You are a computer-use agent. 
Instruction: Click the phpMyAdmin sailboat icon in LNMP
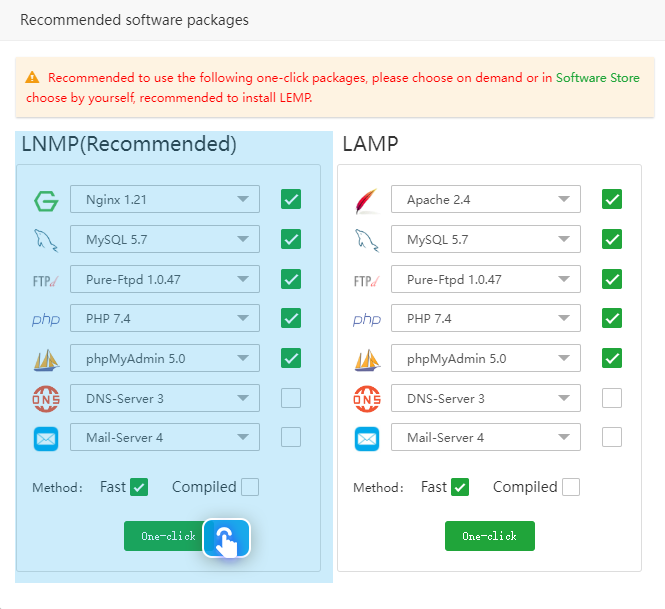click(x=46, y=360)
